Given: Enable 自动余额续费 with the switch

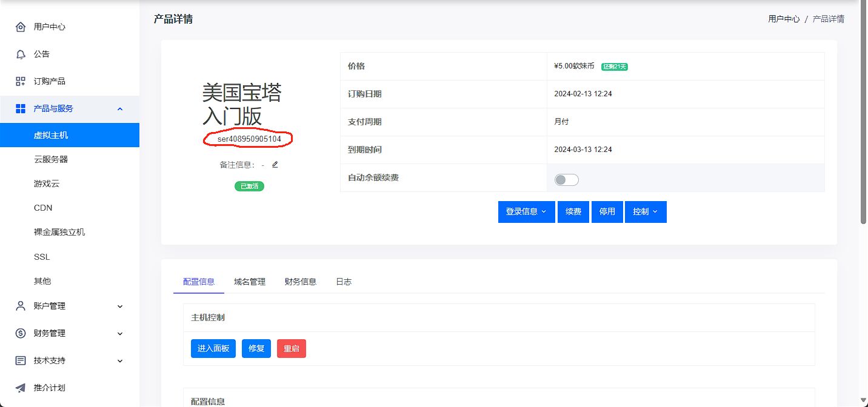Looking at the screenshot, I should click(566, 179).
